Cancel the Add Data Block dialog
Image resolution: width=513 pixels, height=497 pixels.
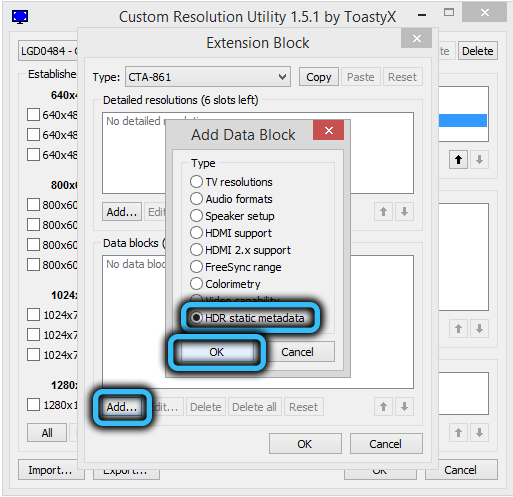297,352
